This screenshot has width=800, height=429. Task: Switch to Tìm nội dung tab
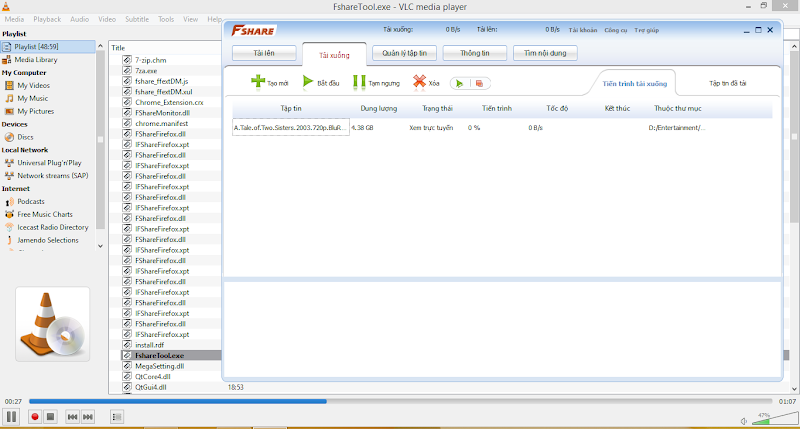click(545, 53)
